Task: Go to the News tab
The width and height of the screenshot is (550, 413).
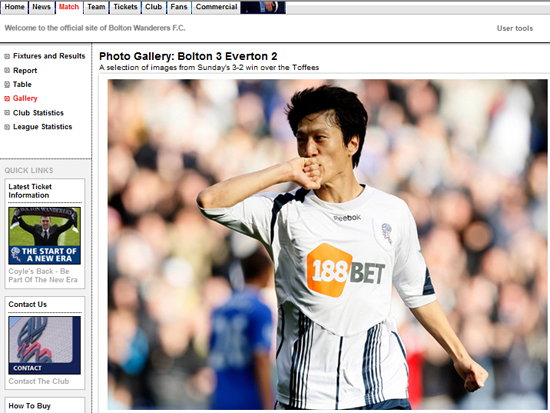Action: click(41, 7)
